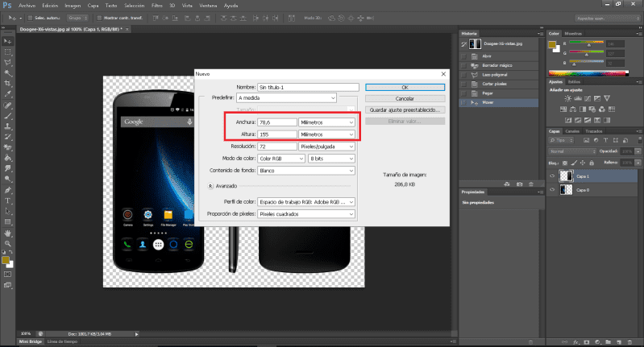The height and width of the screenshot is (347, 644).
Task: Lock all layer attributes padlock icon
Action: [592, 163]
